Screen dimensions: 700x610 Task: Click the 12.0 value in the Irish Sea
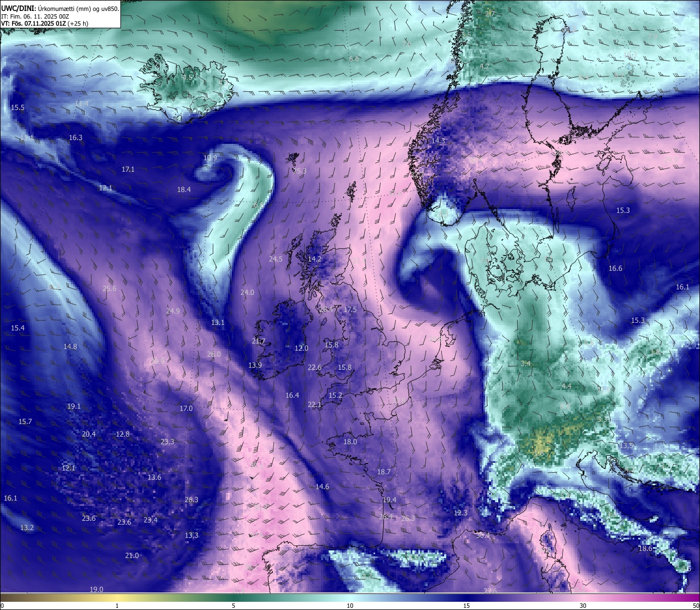click(x=301, y=348)
